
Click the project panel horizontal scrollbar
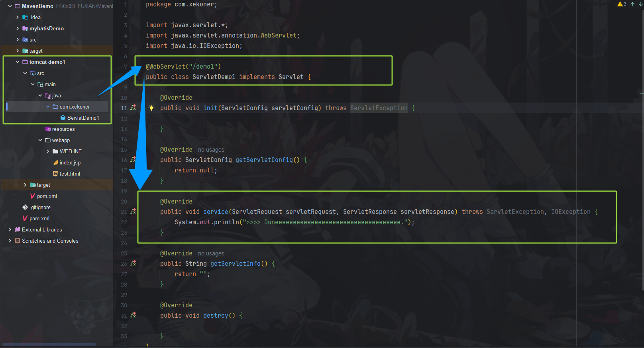[x=49, y=344]
